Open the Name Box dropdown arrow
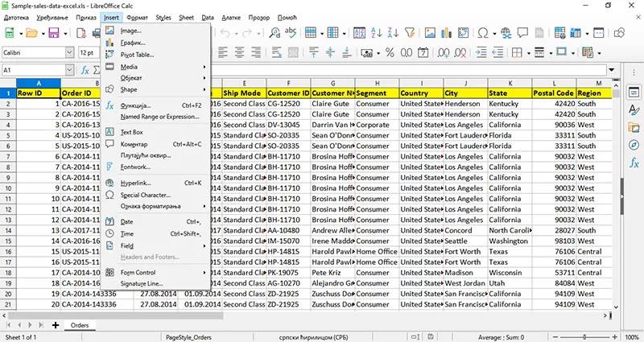The width and height of the screenshot is (644, 342). pos(69,70)
